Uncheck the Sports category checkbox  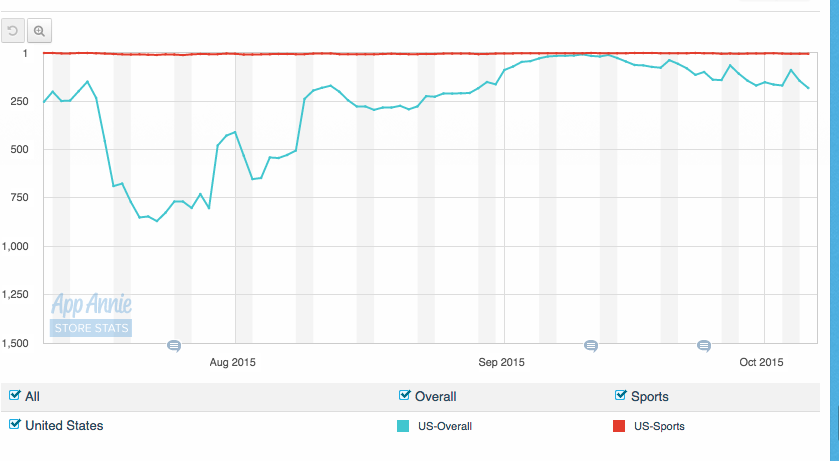(622, 396)
